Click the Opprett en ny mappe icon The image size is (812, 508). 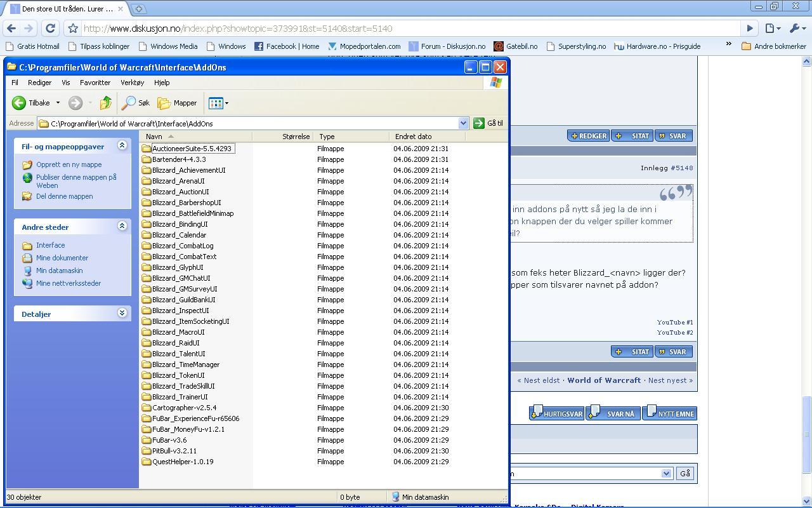27,164
